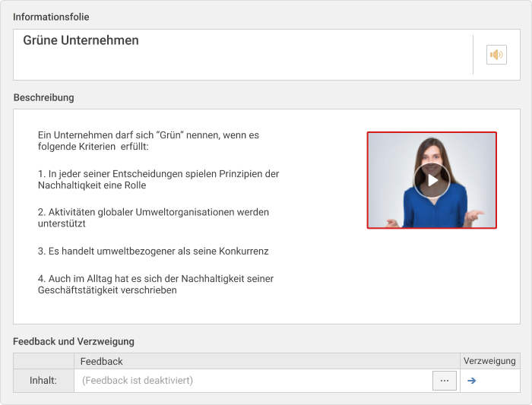The height and width of the screenshot is (405, 532).
Task: Click criterion '2. Aktivitäten globaler Umweltorganisationen'
Action: pyautogui.click(x=154, y=218)
